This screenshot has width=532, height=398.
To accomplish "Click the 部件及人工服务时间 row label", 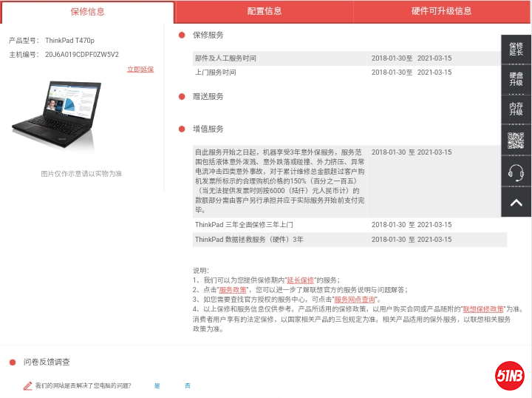I will click(x=225, y=58).
